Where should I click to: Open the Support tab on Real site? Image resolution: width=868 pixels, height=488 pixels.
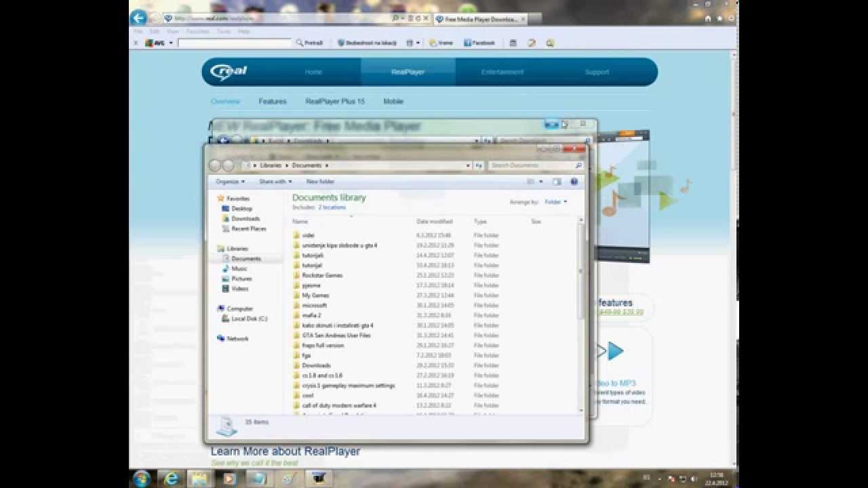597,72
